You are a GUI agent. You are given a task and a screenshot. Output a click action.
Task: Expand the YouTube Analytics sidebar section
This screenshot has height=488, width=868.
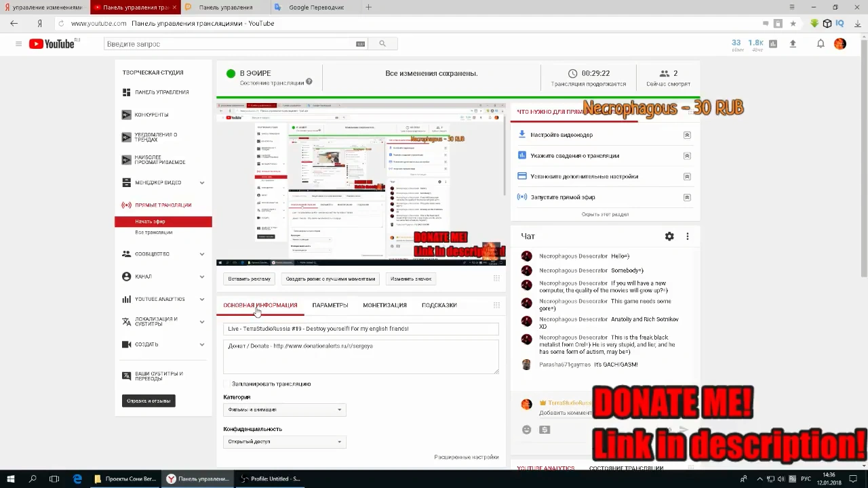202,299
